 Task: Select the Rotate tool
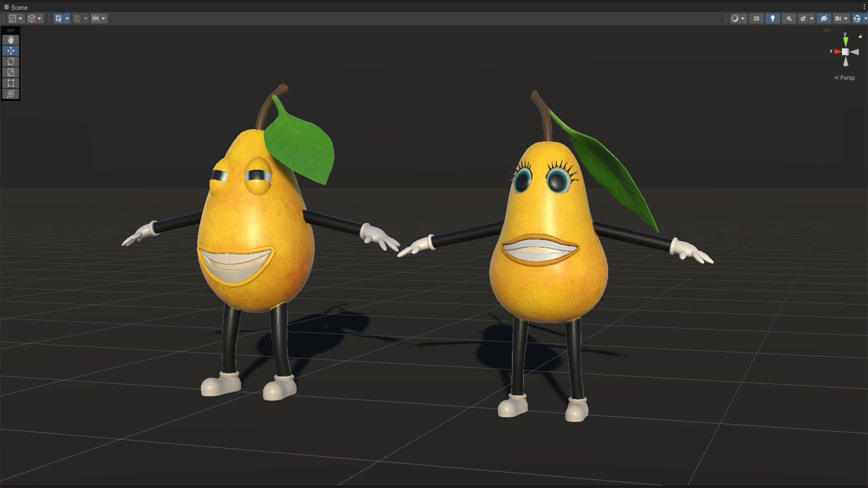[x=11, y=61]
